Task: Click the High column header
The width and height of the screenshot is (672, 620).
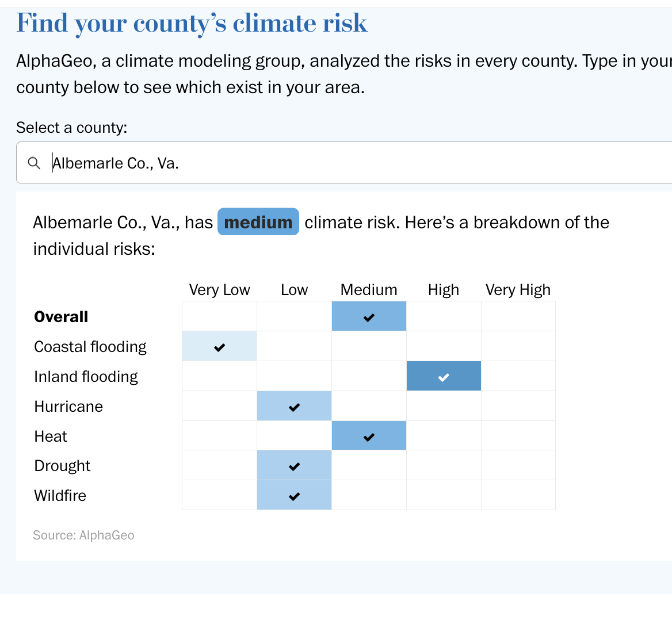Action: [x=444, y=290]
